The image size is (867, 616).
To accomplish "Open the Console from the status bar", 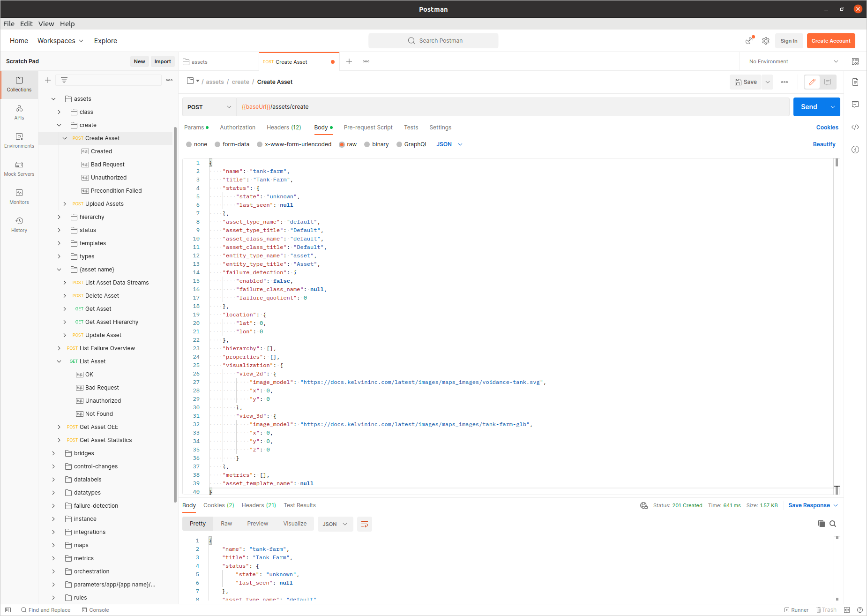I will (x=95, y=610).
